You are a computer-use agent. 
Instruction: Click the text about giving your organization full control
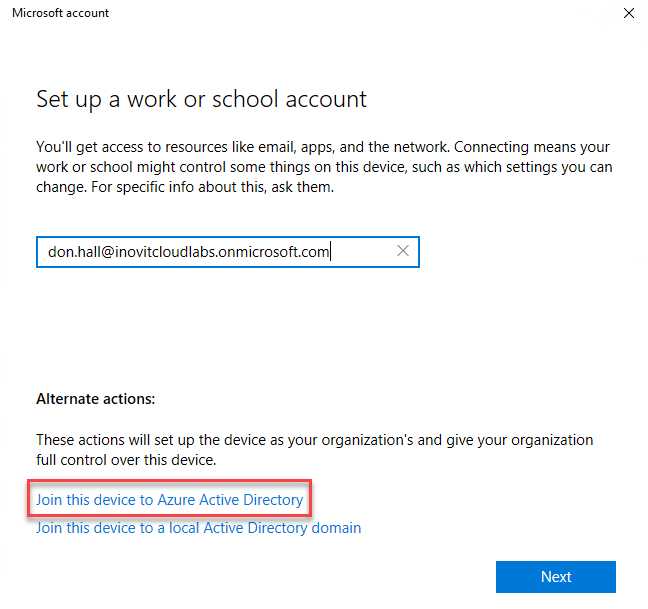pos(314,450)
